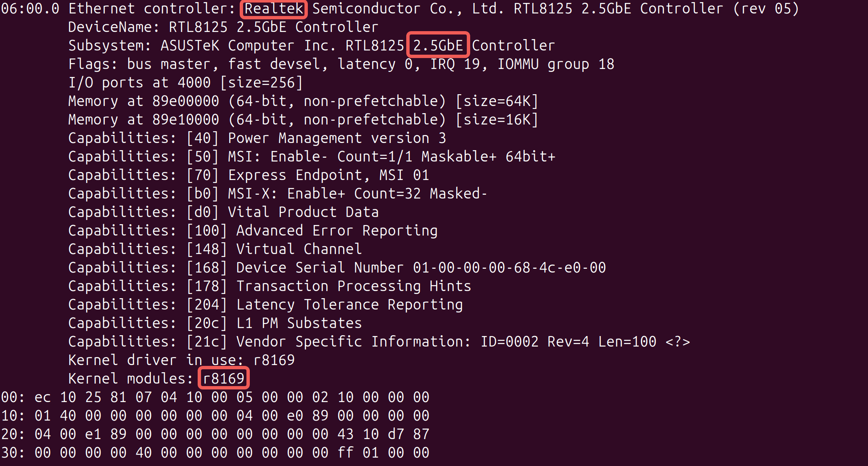Click the Latency Tolerance Reporting line
Viewport: 868px width, 466px height.
265,304
